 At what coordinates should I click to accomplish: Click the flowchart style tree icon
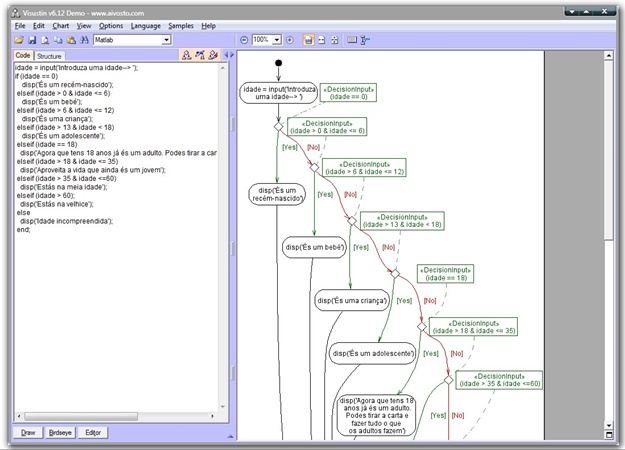(365, 40)
